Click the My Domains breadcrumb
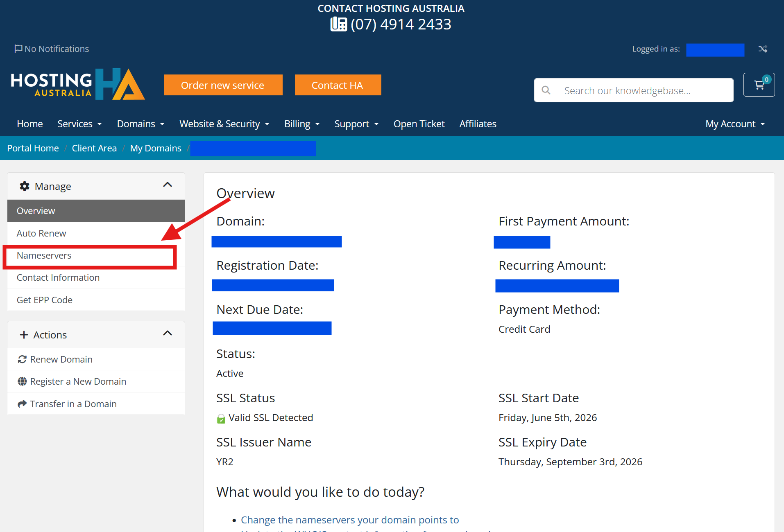 coord(156,148)
